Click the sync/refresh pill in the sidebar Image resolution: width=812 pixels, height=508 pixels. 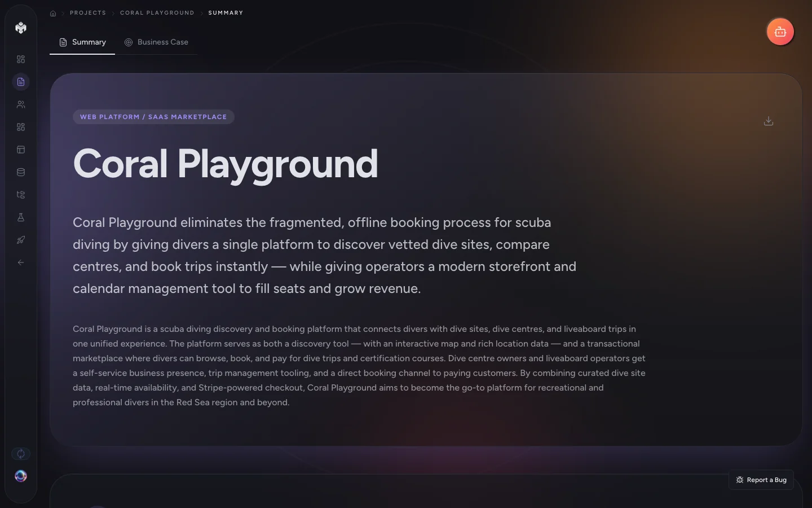click(x=21, y=454)
